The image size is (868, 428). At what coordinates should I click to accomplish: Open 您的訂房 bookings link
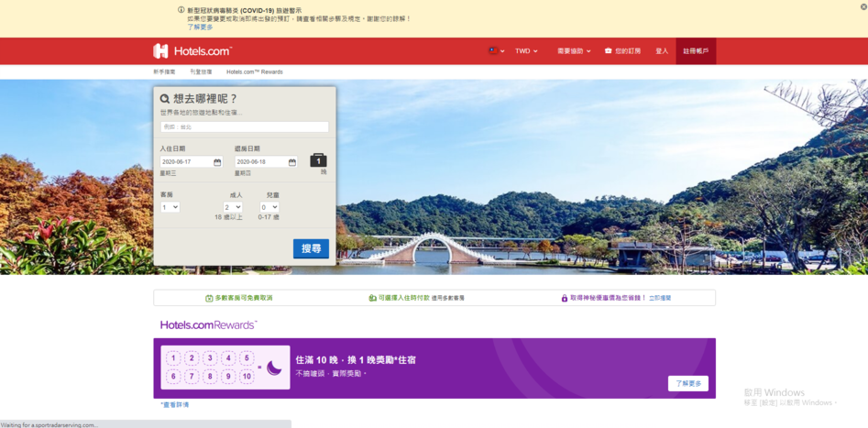click(x=622, y=51)
